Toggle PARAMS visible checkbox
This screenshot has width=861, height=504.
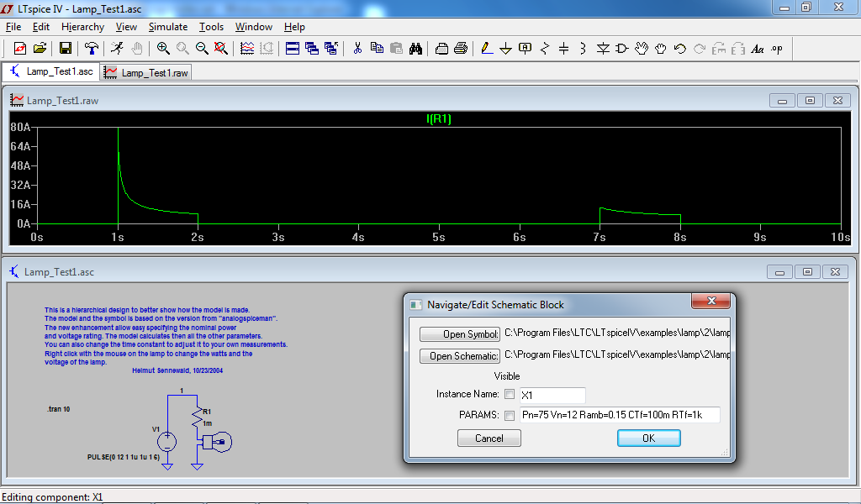510,415
